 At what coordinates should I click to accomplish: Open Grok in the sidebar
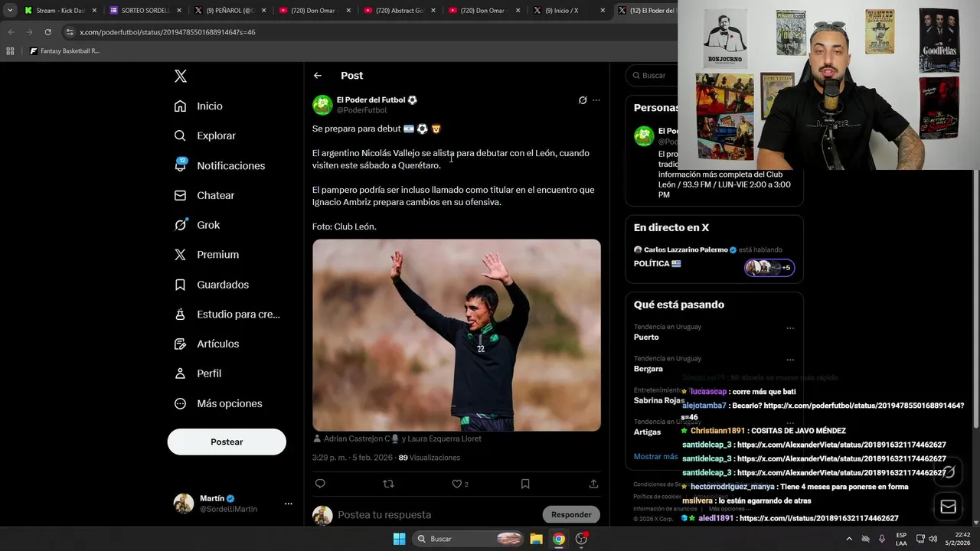pos(197,225)
